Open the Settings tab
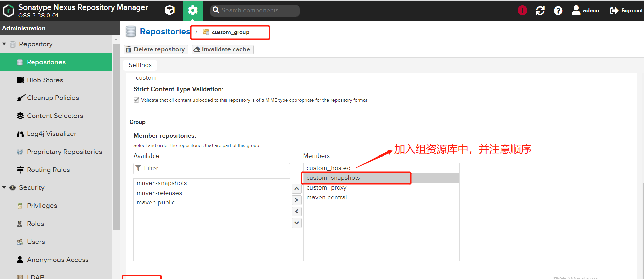 tap(140, 65)
